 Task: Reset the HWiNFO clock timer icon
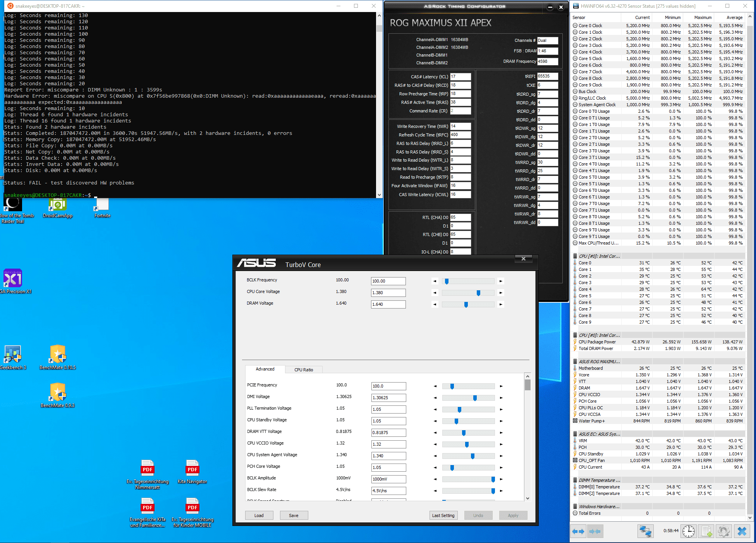click(x=688, y=531)
